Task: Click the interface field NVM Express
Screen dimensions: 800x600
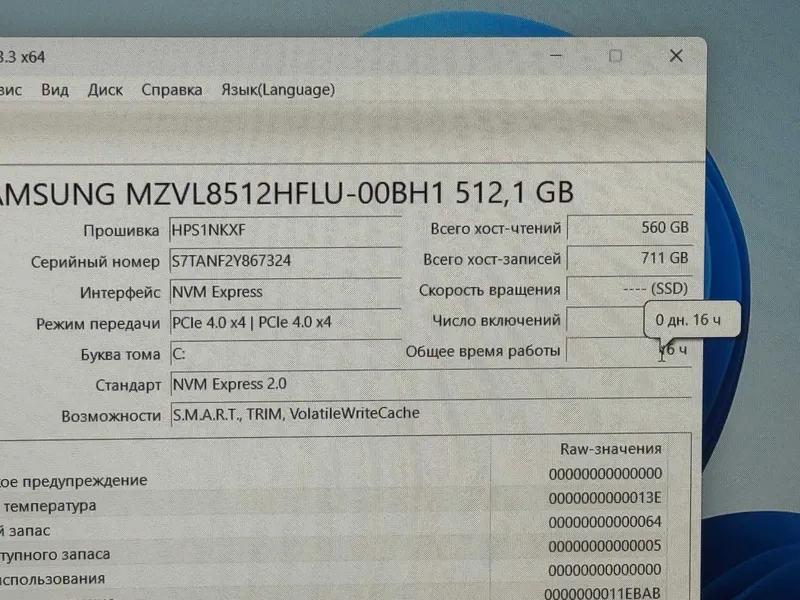Action: pyautogui.click(x=285, y=291)
